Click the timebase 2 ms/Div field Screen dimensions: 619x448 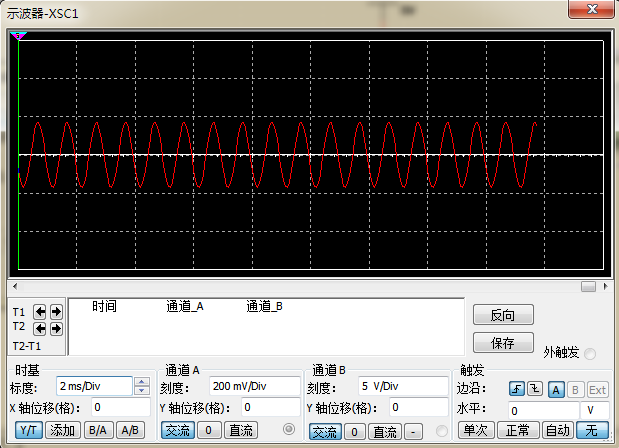[94, 386]
